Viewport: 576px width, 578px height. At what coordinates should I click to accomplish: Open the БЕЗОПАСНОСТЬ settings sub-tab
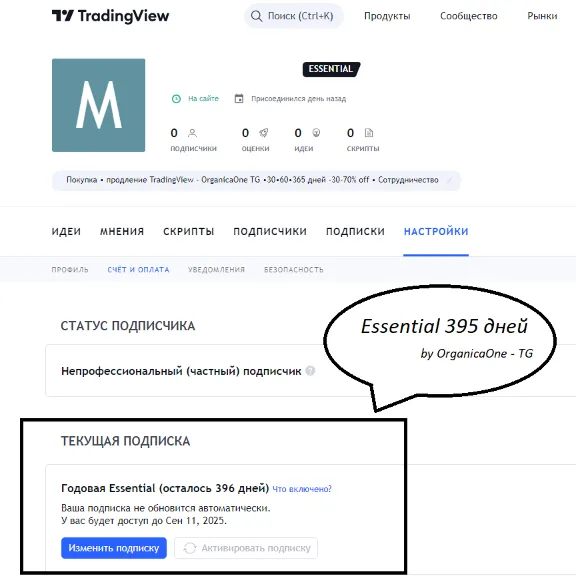click(x=294, y=269)
